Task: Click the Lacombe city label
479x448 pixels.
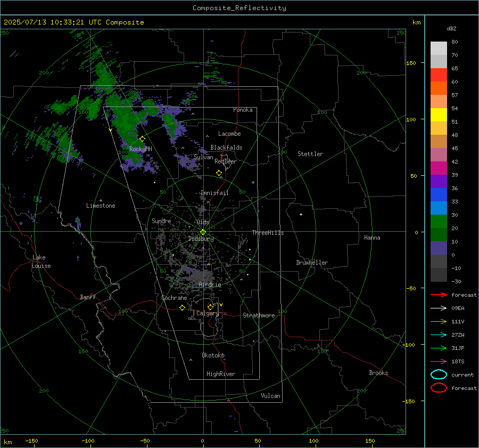Action: 229,134
